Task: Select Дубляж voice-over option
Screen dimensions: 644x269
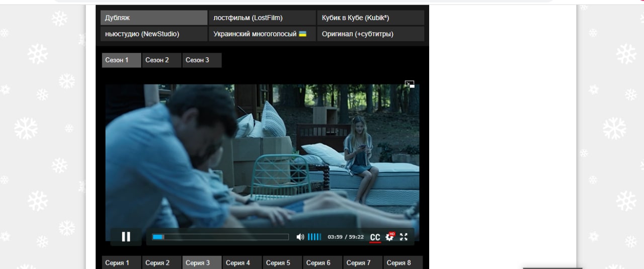Action: point(154,18)
